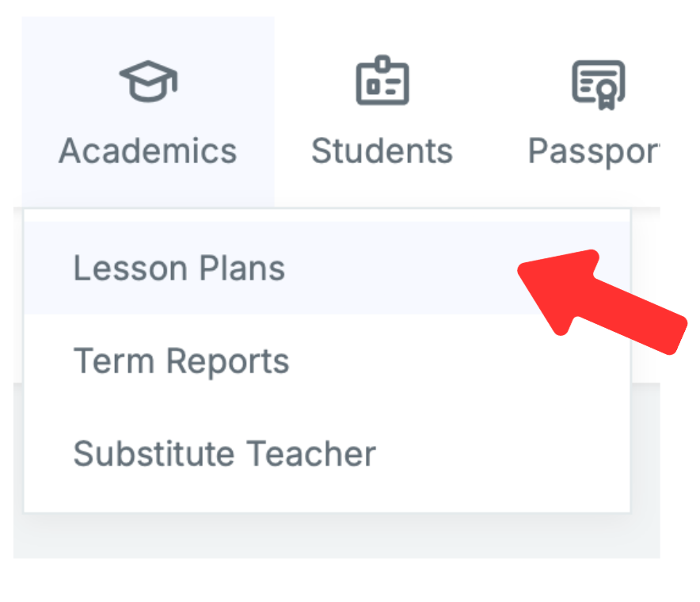Click the Passport certificate icon
This screenshot has height=602, width=700.
pyautogui.click(x=598, y=83)
